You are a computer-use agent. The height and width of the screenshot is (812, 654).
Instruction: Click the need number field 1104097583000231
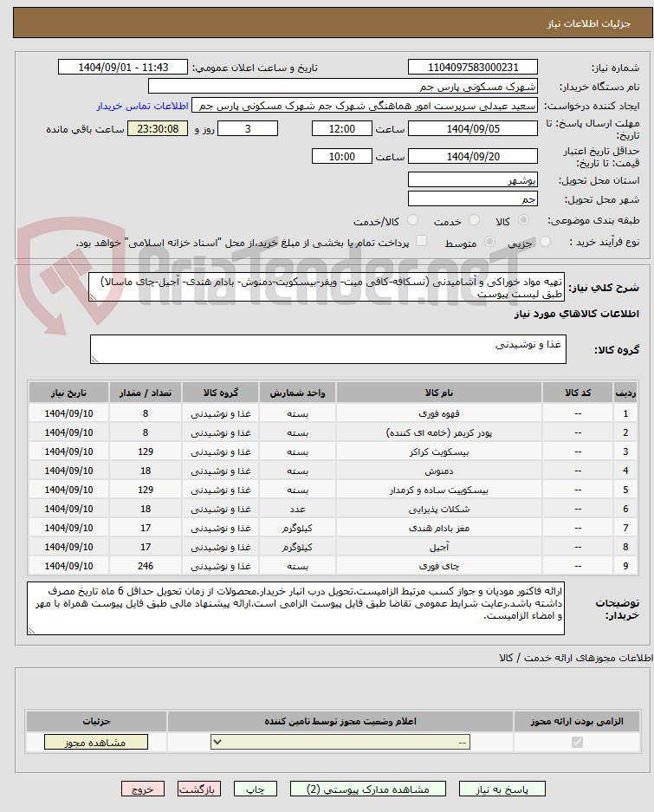point(473,68)
